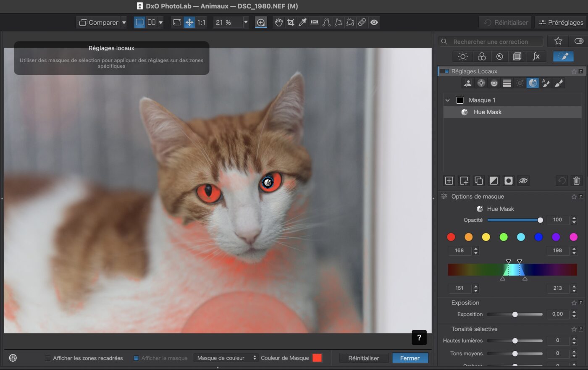This screenshot has width=588, height=370.
Task: Pick the white balance eyedropper tool
Action: [x=302, y=22]
